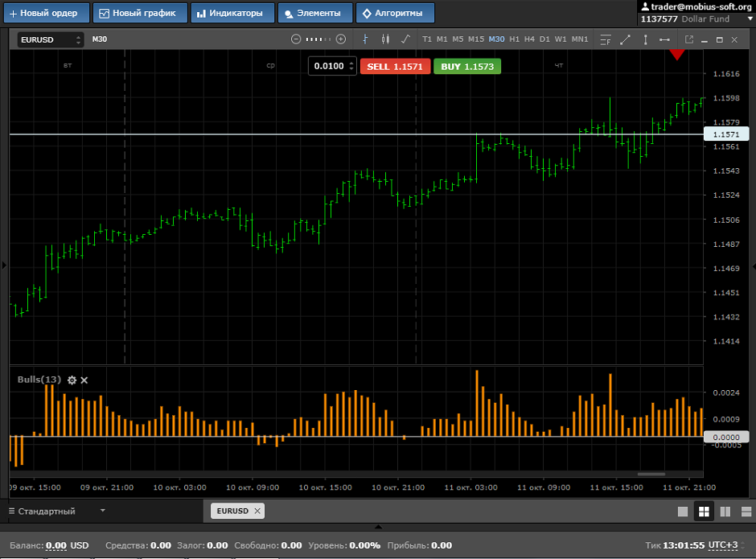Viewport: 756px width, 559px height.
Task: Click the Прибыль 0.00 value
Action: [442, 545]
